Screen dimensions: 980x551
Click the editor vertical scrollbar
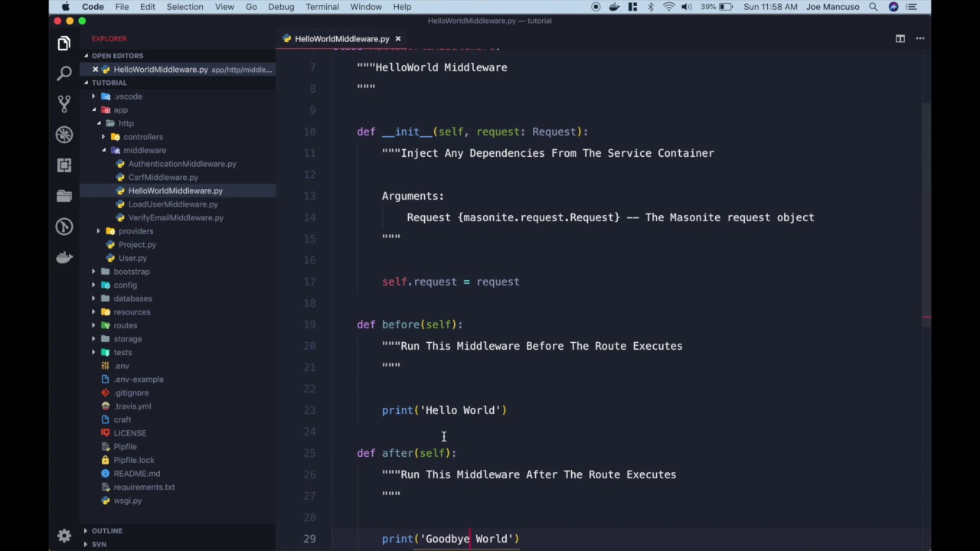926,214
